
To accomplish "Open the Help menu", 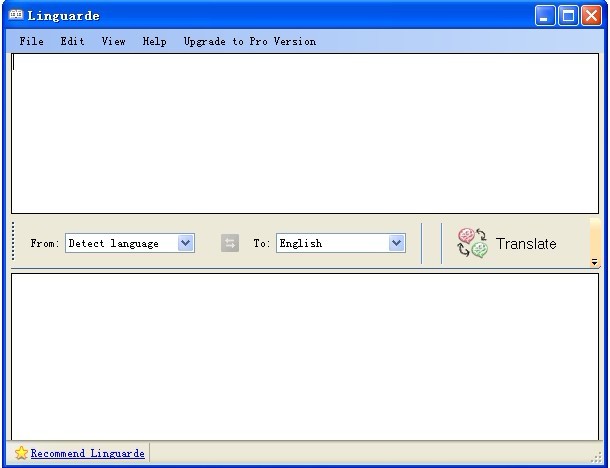I will click(154, 41).
